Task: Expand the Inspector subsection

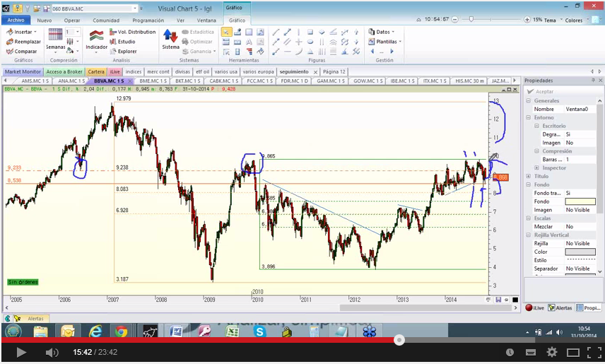Action: coord(536,168)
